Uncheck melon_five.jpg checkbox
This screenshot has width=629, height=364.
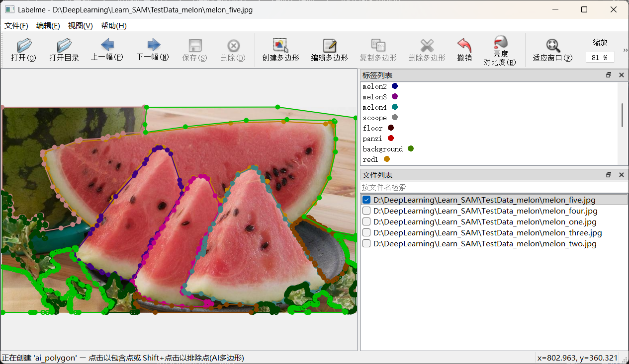366,200
